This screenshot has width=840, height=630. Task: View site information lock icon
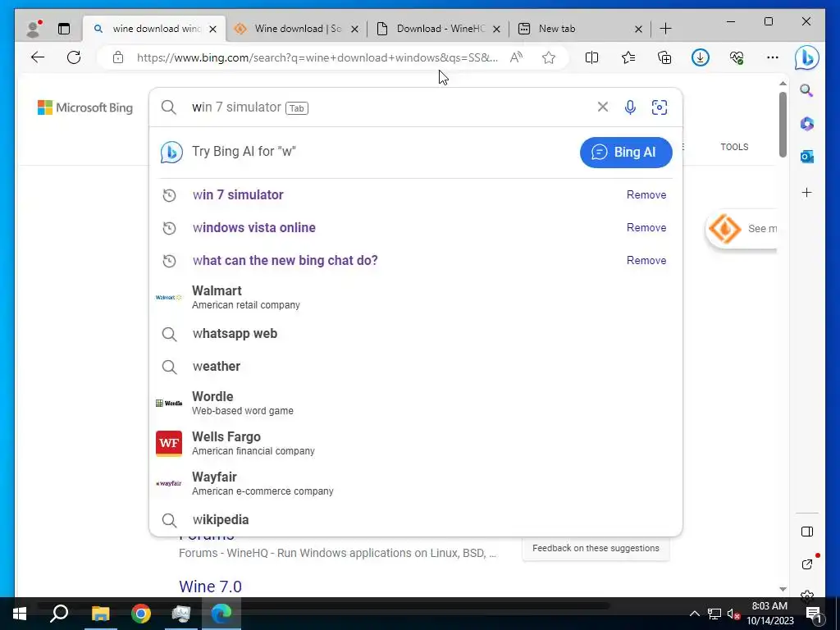point(118,57)
